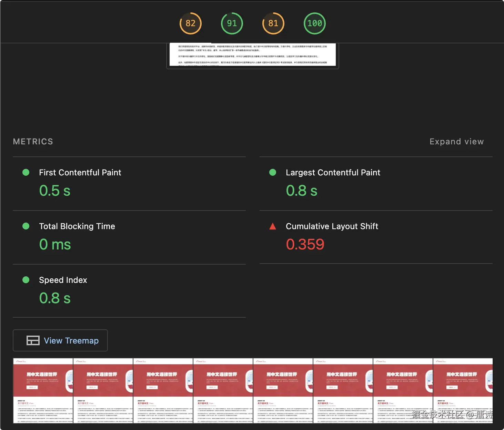Screen dimensions: 504x430
Task: Expand the Total Blocking Time metric label
Action: 77,226
